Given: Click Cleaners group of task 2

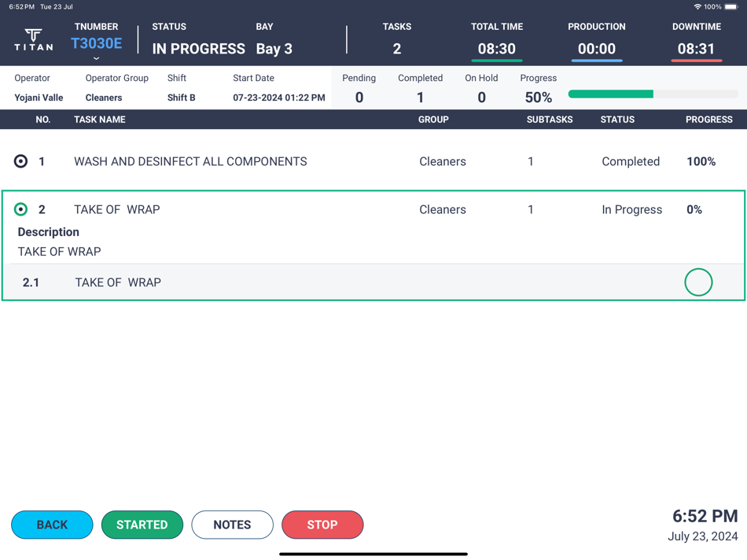Looking at the screenshot, I should [x=443, y=209].
